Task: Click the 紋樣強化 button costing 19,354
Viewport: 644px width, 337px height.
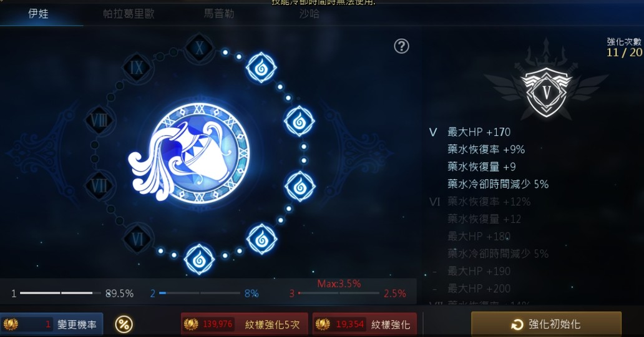Action: click(x=364, y=325)
